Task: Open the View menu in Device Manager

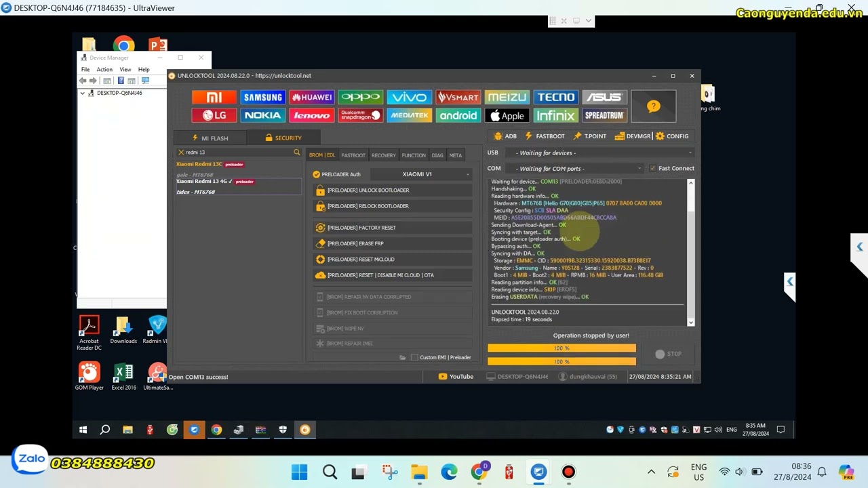Action: click(125, 69)
